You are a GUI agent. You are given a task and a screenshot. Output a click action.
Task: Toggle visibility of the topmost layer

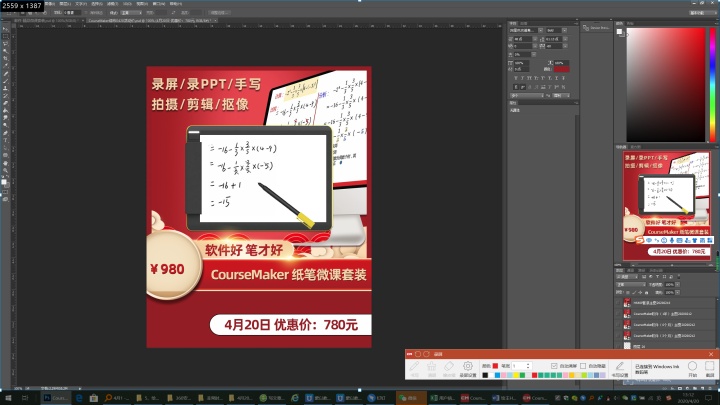618,303
